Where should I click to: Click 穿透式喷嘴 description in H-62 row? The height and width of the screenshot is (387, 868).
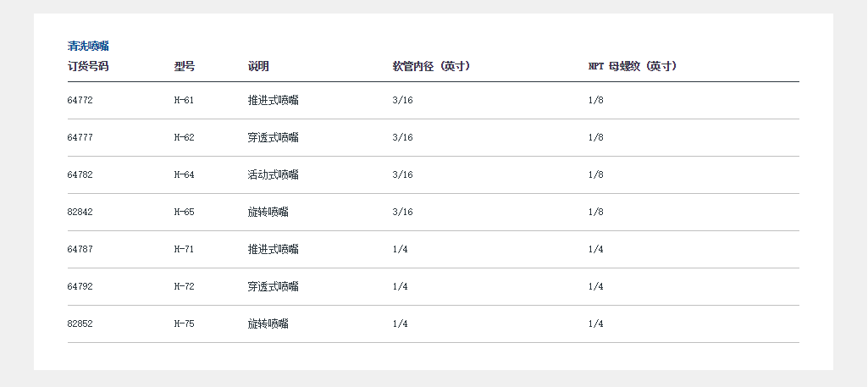pyautogui.click(x=274, y=138)
